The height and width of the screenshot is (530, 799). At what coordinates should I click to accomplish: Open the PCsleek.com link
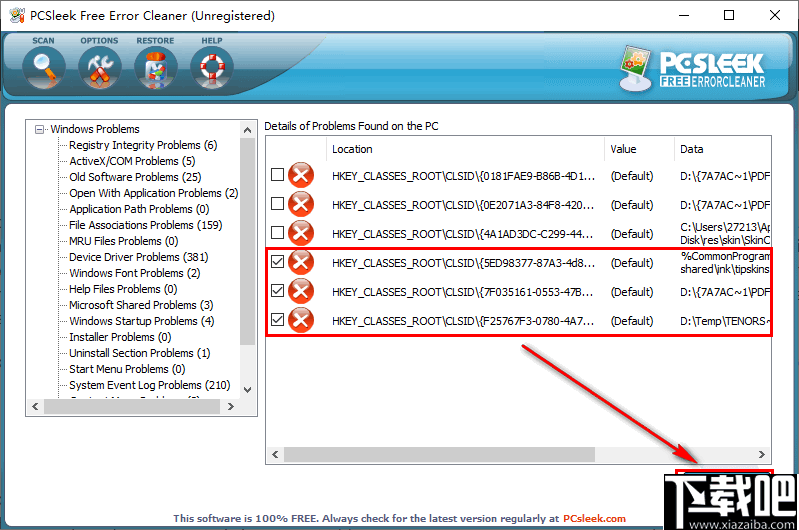click(594, 519)
